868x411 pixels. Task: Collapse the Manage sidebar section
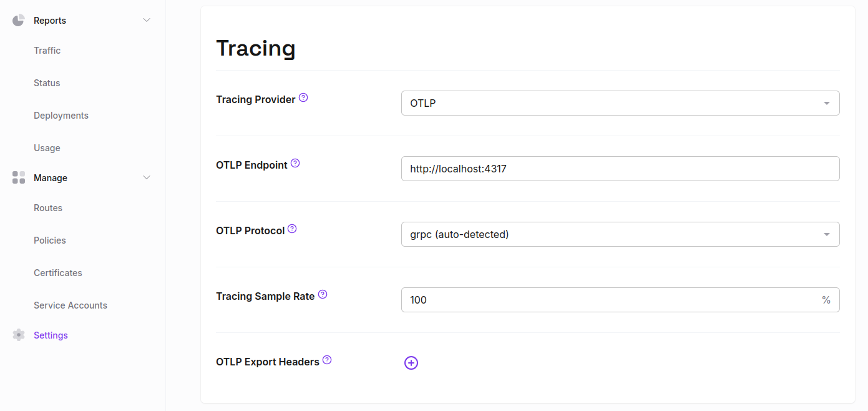point(146,177)
